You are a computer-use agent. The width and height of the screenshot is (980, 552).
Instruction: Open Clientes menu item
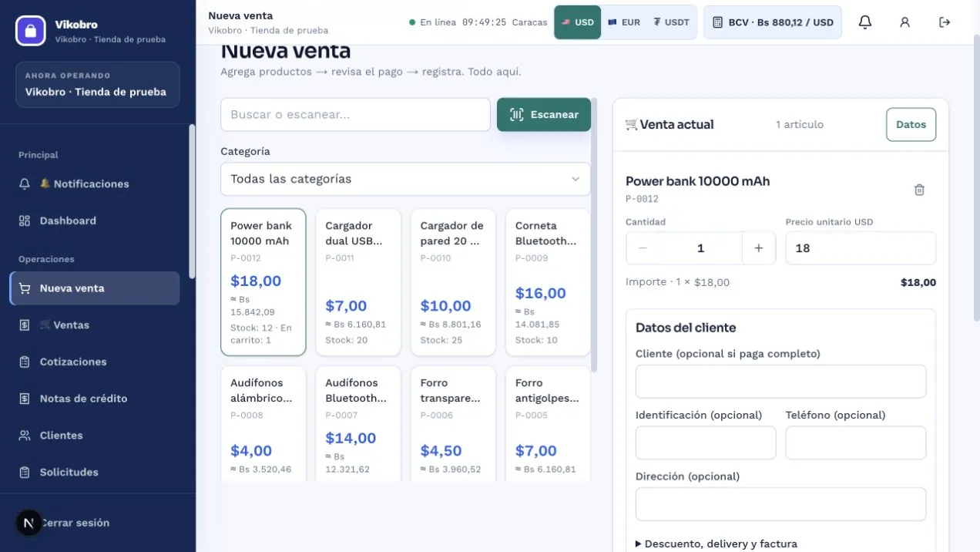pyautogui.click(x=94, y=436)
